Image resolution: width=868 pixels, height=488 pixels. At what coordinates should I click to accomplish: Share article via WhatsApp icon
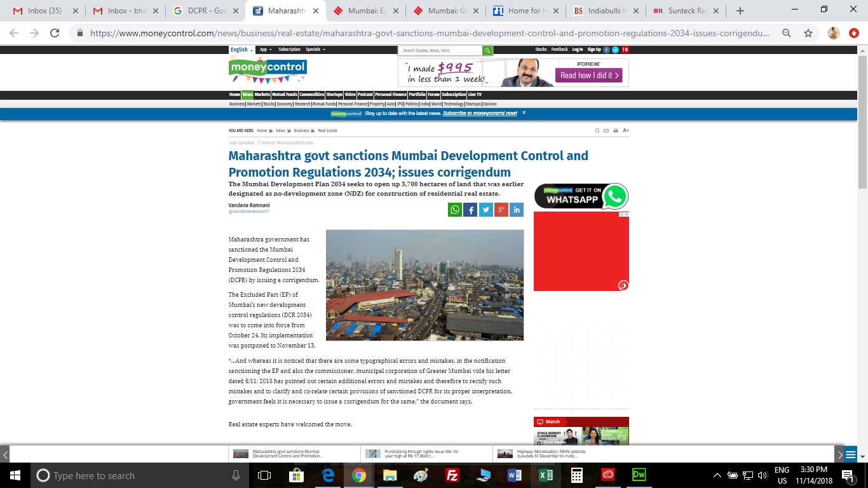455,210
